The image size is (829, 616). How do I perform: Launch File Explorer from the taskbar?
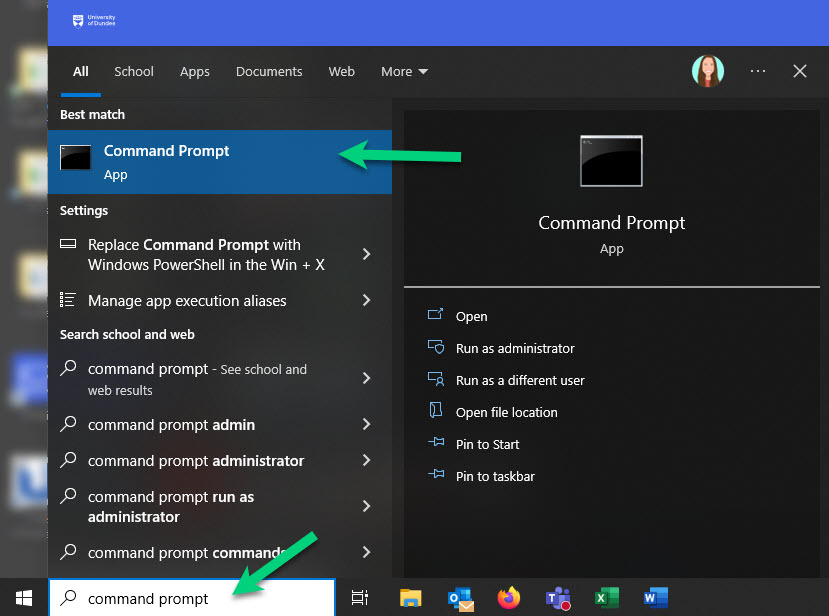[411, 597]
